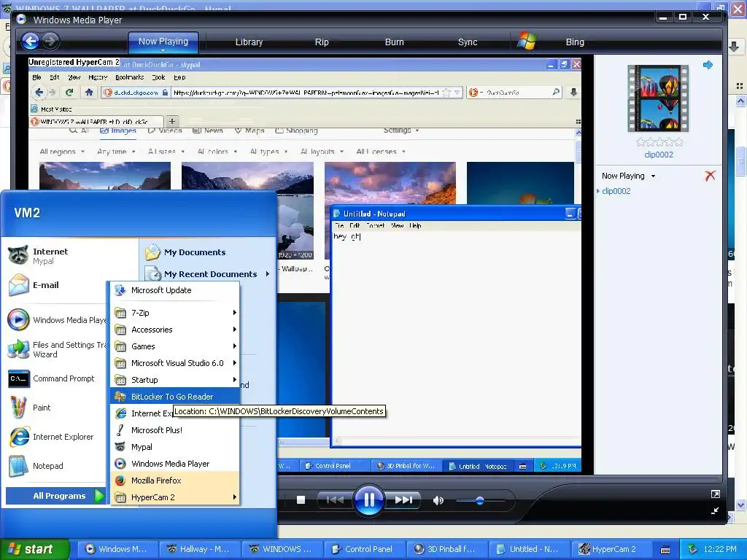Open the Rip tab
The image size is (747, 560).
pos(322,42)
